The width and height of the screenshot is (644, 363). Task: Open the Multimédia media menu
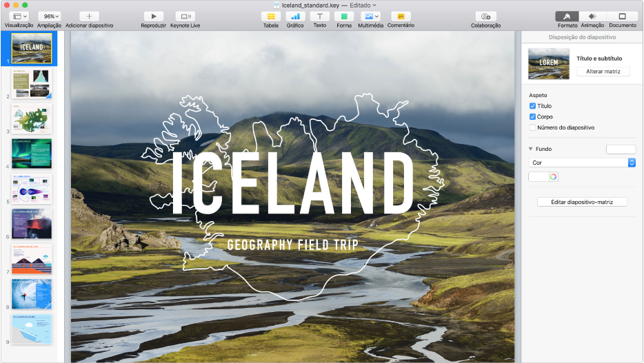(x=370, y=17)
